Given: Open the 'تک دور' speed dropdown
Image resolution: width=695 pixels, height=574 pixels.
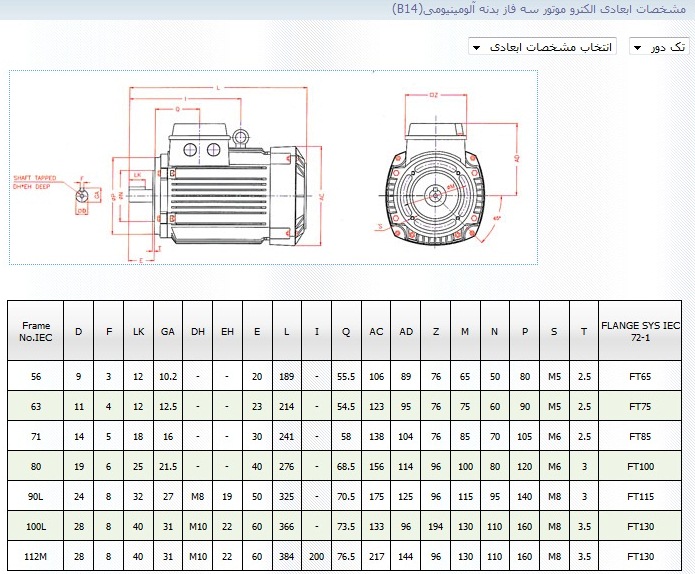Looking at the screenshot, I should (x=659, y=47).
